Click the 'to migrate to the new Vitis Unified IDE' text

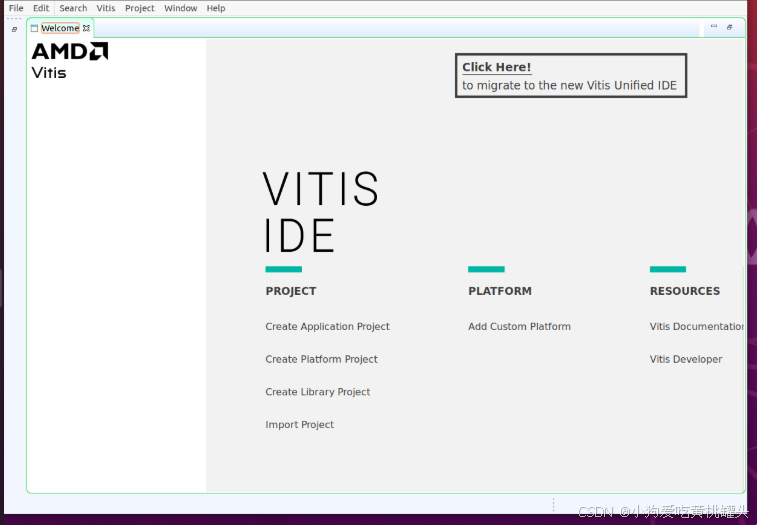point(569,85)
